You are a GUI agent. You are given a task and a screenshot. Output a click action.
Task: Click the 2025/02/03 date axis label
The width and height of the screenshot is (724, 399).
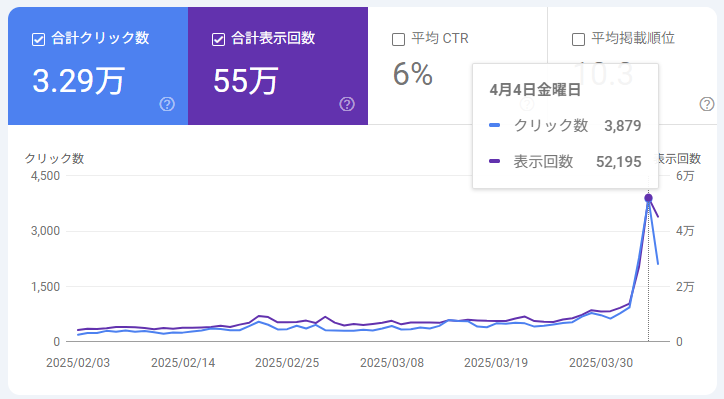[x=78, y=363]
